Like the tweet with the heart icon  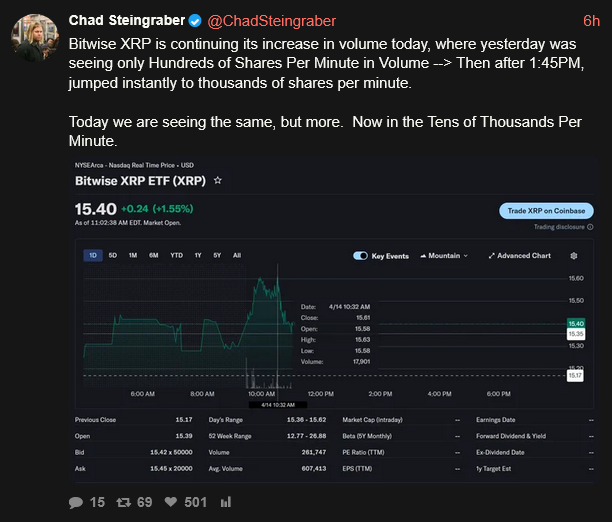pyautogui.click(x=174, y=502)
